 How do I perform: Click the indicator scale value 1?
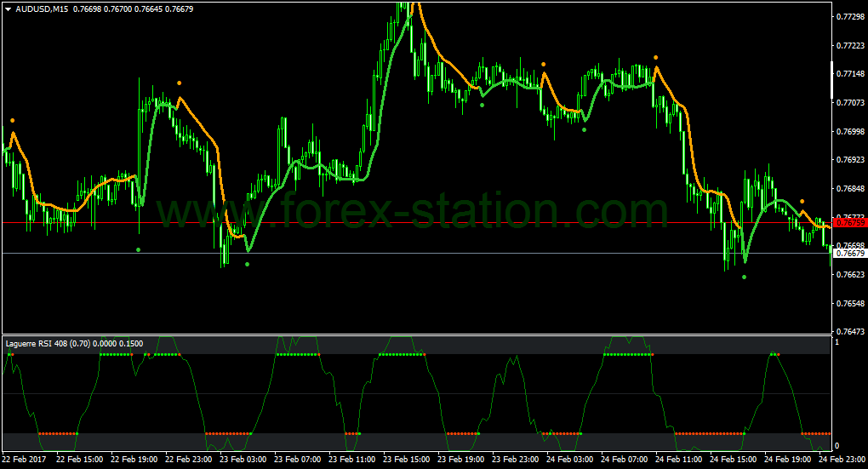[x=837, y=342]
